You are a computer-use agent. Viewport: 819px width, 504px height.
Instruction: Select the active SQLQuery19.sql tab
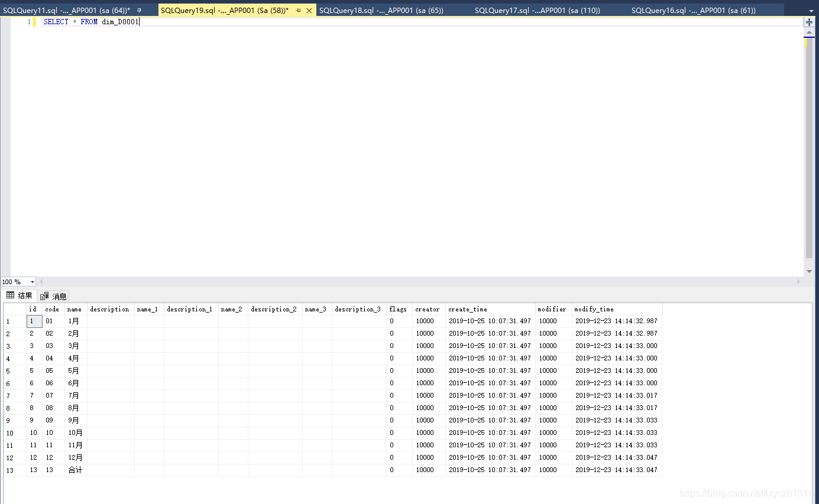click(225, 11)
